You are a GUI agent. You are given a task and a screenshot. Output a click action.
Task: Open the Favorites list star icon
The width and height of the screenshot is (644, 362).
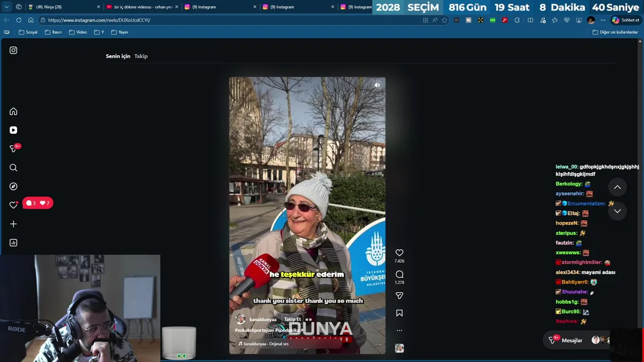point(554,20)
